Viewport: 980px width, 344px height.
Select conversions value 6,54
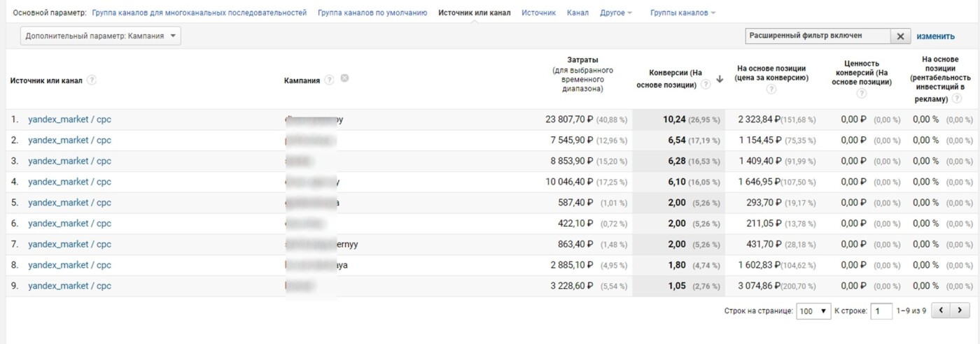click(677, 141)
